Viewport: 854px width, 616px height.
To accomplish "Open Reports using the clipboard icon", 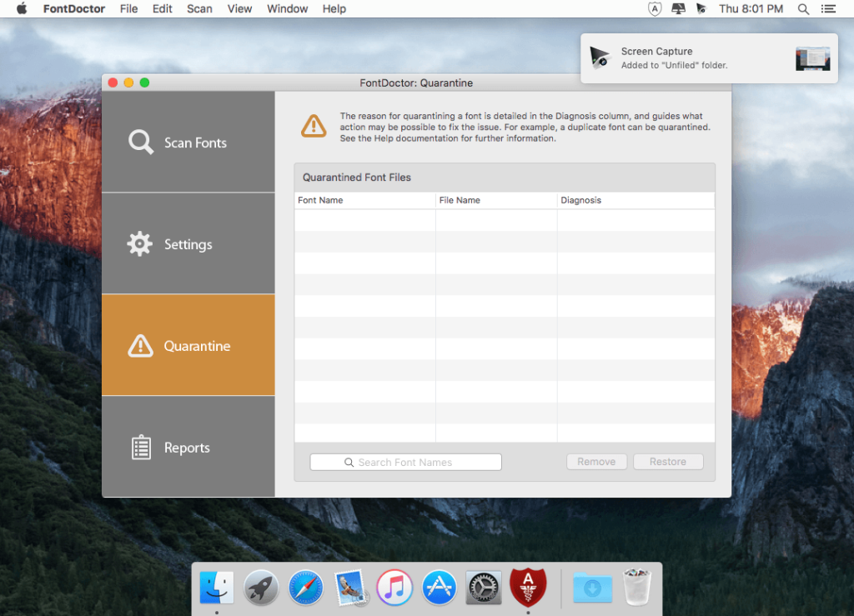I will click(x=140, y=447).
